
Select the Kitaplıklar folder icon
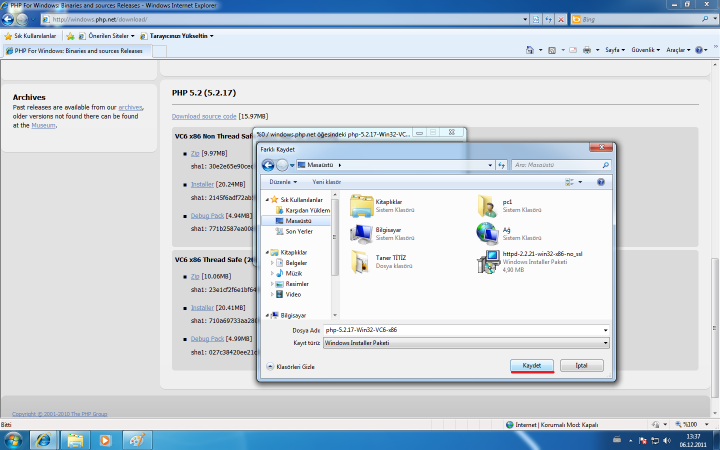(361, 206)
